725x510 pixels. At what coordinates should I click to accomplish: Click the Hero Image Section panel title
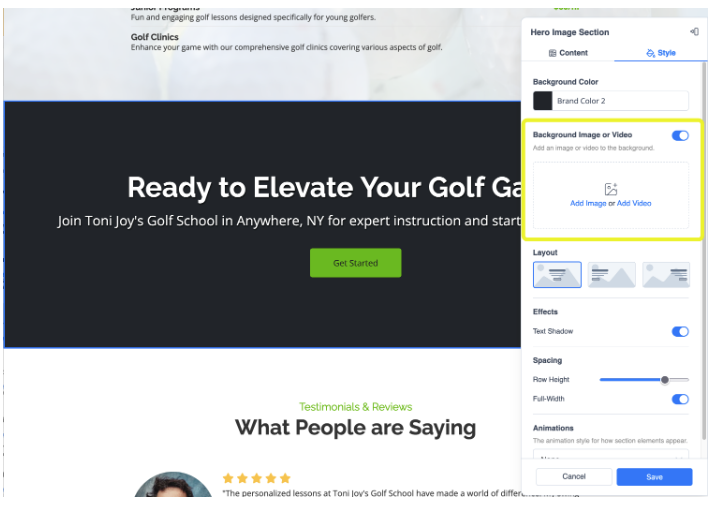(570, 32)
